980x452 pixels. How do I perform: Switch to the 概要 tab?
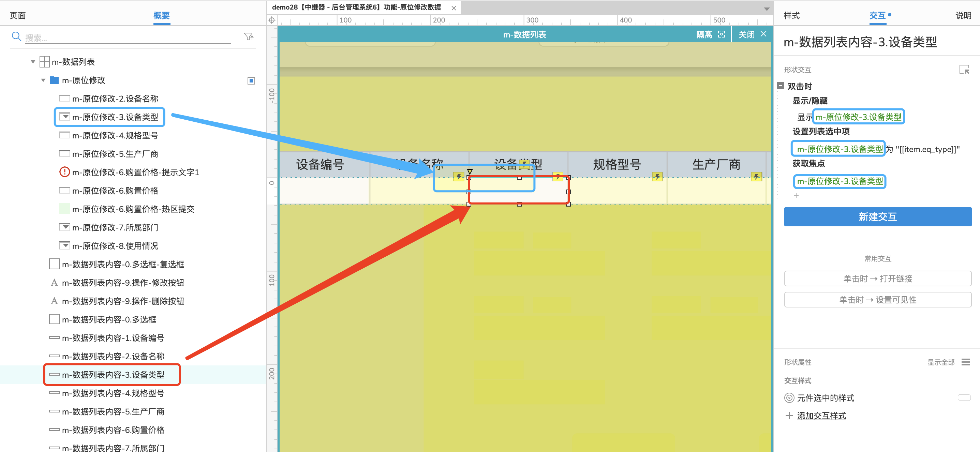click(x=162, y=16)
